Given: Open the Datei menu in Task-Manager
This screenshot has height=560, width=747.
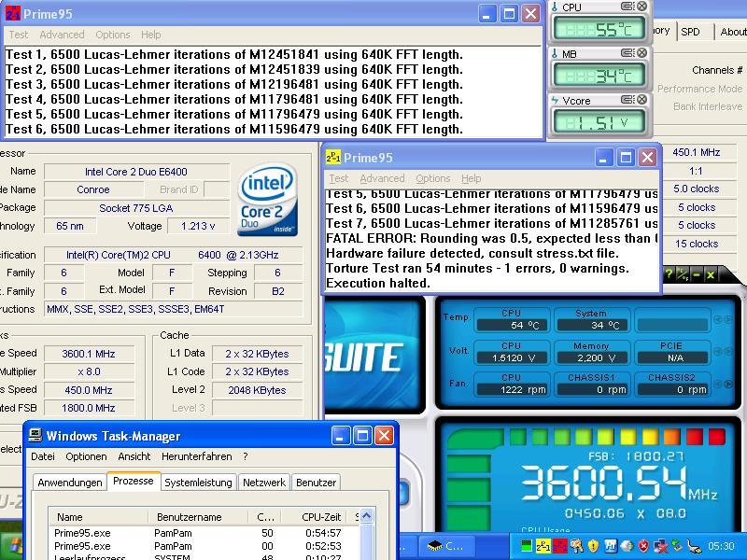Looking at the screenshot, I should [x=43, y=456].
